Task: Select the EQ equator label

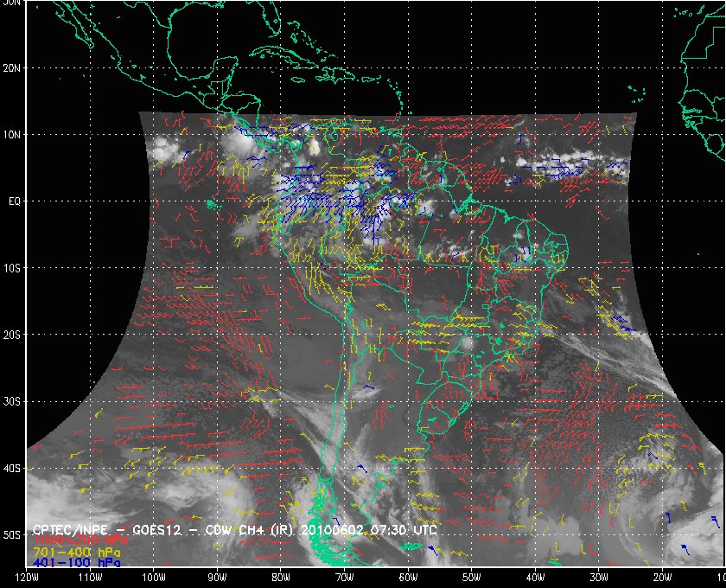Action: (15, 201)
